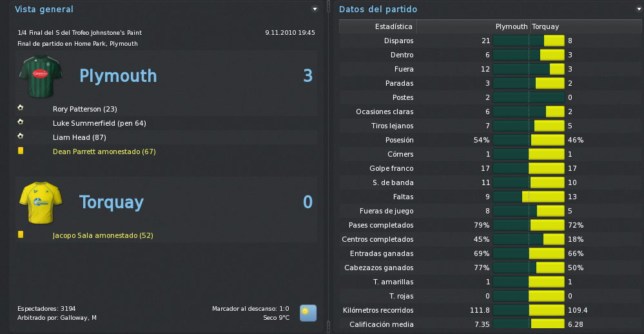Open Torquay team name link
This screenshot has height=334, width=644.
[112, 202]
